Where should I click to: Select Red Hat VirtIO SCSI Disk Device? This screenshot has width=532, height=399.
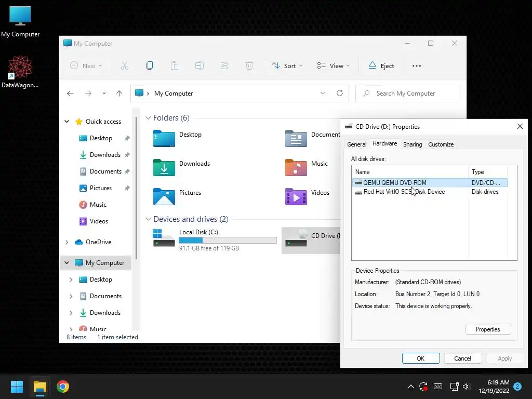430,192
